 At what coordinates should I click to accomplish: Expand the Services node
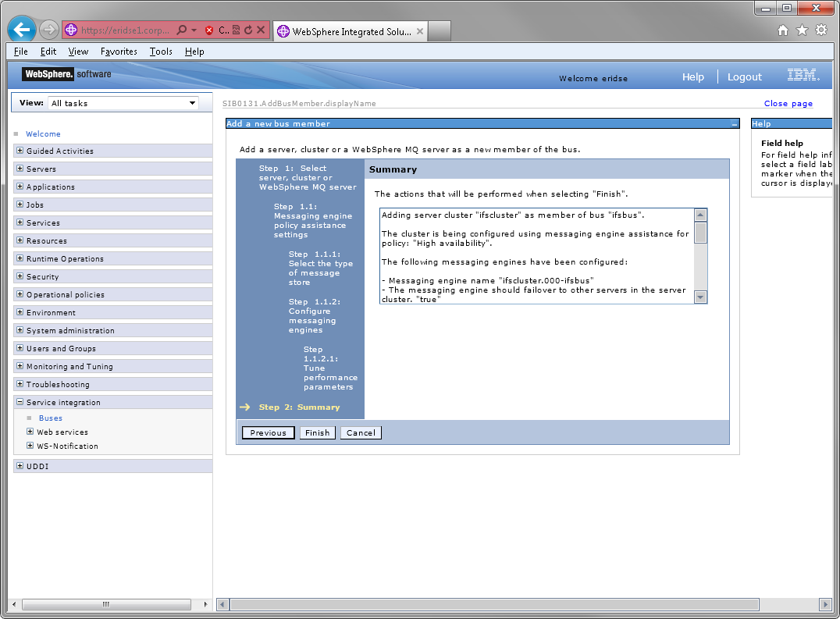pyautogui.click(x=20, y=222)
